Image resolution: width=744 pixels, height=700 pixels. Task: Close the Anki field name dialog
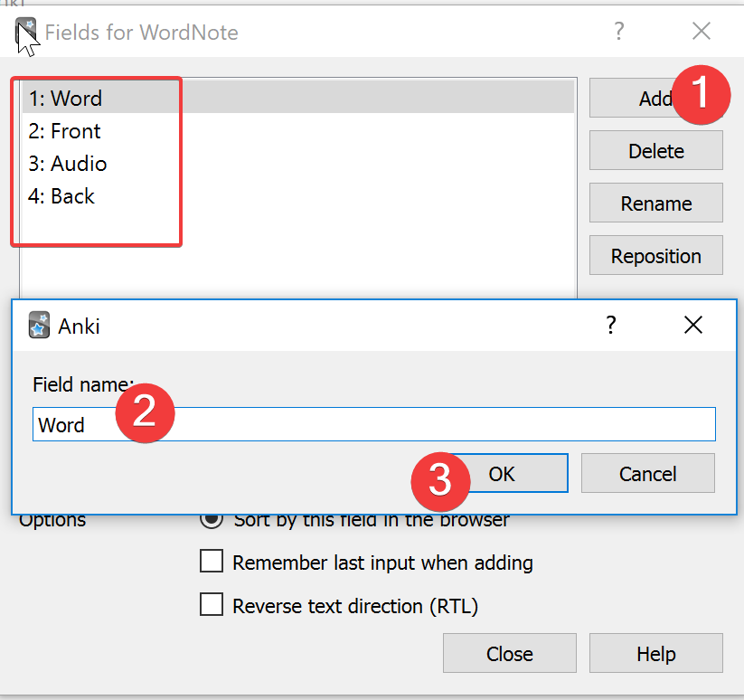(693, 325)
